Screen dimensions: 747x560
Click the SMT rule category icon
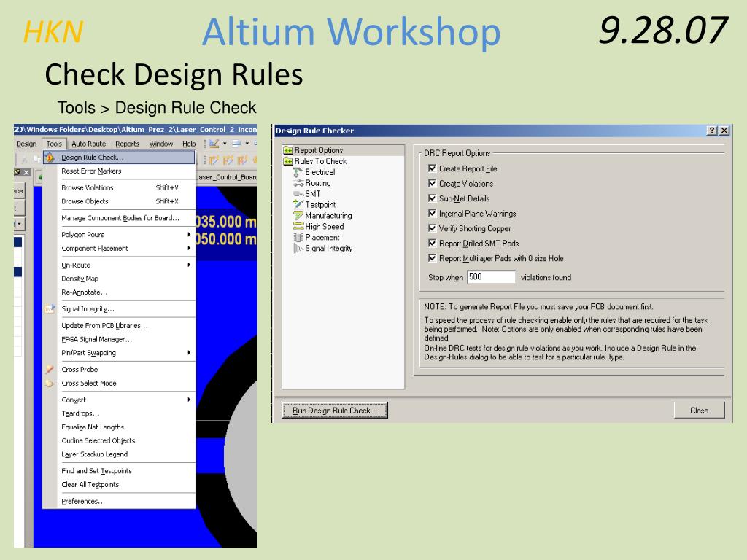[298, 194]
